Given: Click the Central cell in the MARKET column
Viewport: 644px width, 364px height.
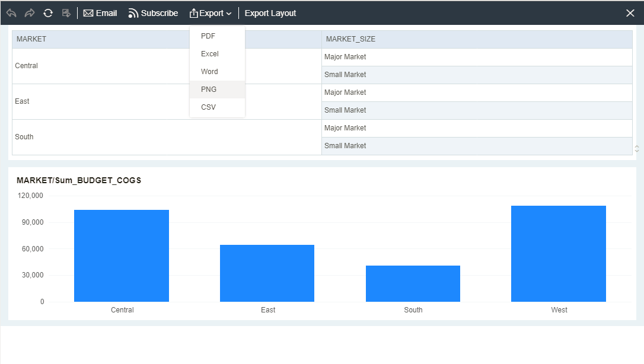Looking at the screenshot, I should click(x=27, y=66).
